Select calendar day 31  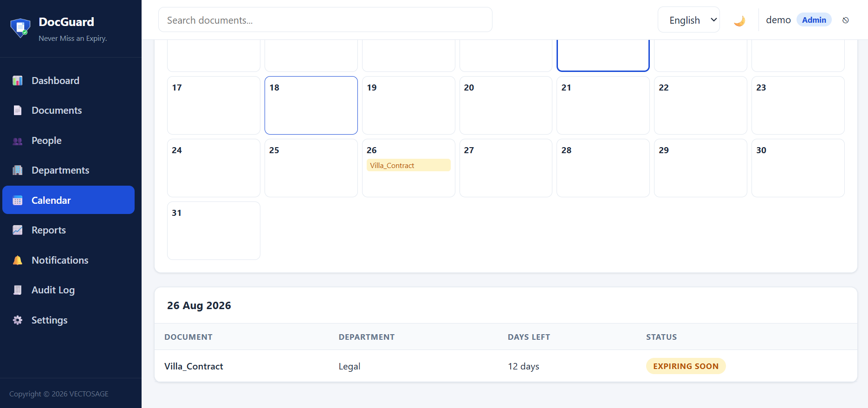[x=214, y=231]
